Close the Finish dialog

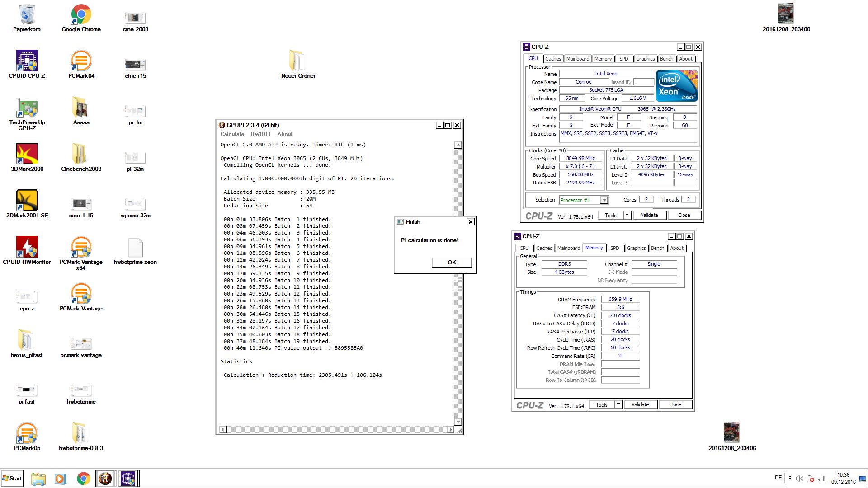point(471,222)
